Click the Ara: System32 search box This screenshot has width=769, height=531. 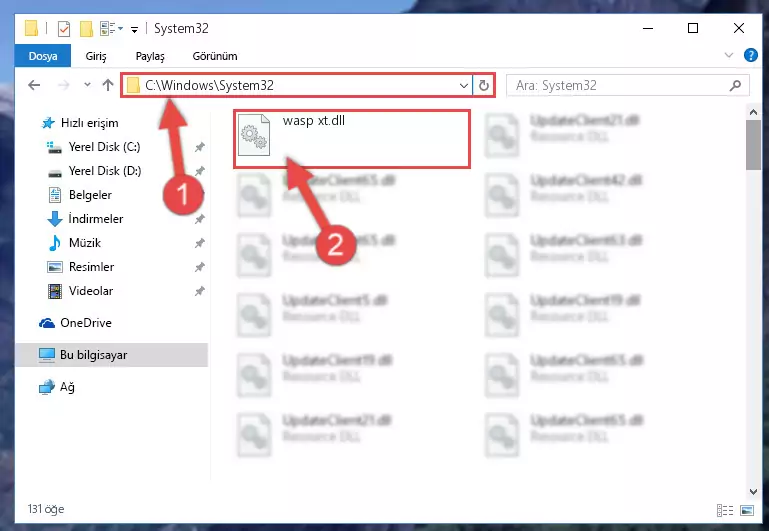[x=627, y=85]
